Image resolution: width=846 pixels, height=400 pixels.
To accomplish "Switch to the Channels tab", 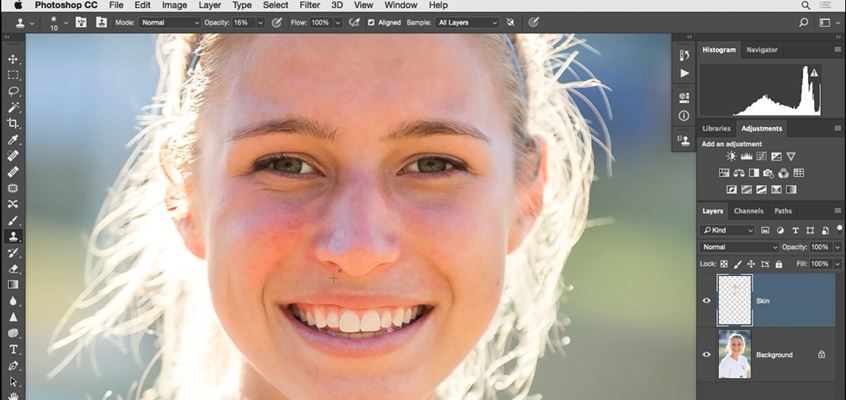I will click(748, 211).
